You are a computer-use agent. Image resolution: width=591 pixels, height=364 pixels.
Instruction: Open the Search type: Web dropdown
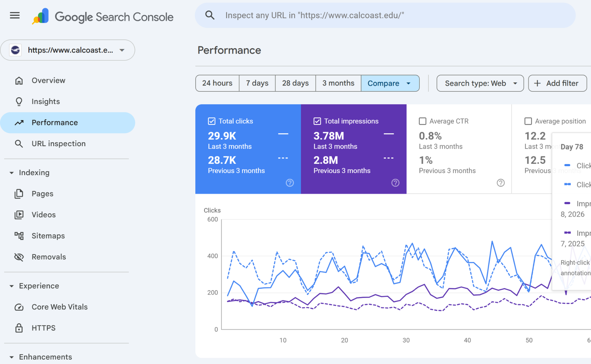(480, 83)
